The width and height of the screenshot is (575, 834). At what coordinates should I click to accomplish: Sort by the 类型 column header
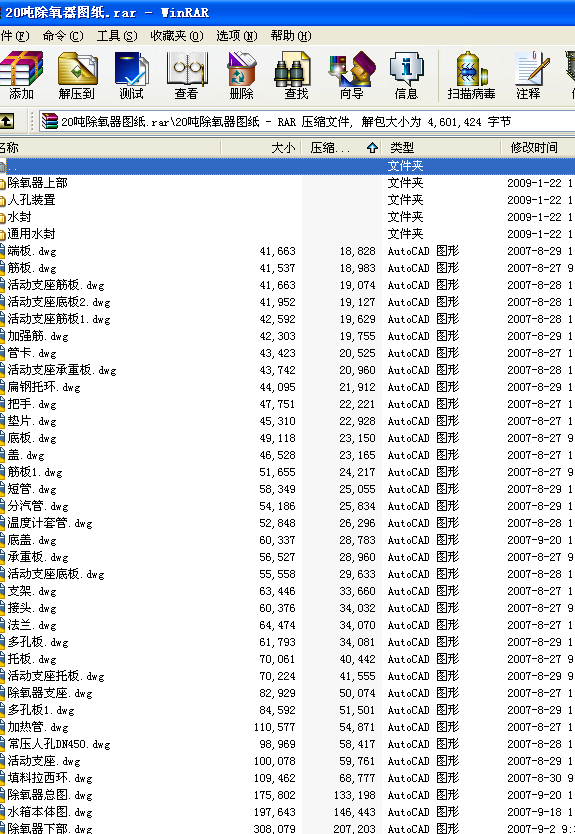click(441, 147)
